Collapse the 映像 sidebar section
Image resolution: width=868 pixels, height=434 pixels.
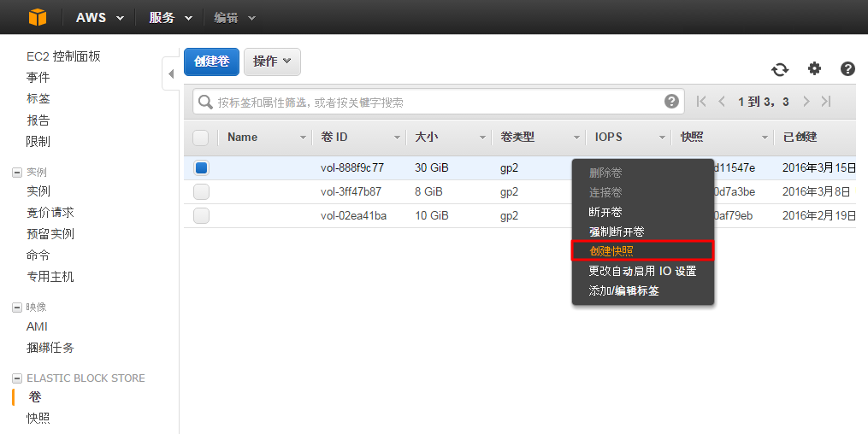click(16, 308)
